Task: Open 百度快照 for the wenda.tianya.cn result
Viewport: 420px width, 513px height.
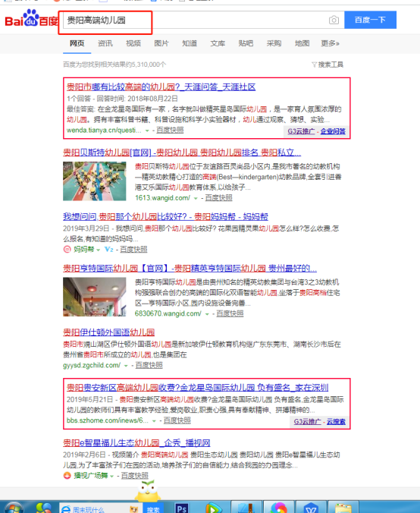Action: click(x=170, y=131)
